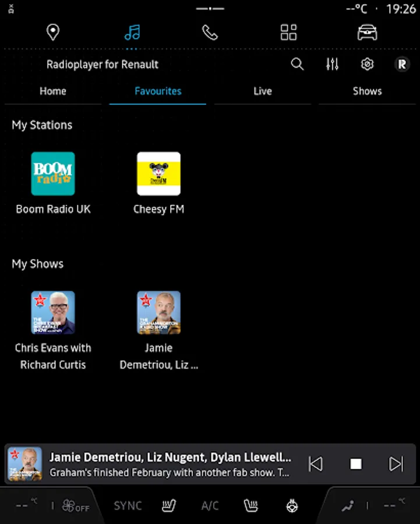Viewport: 420px width, 524px height.
Task: Click the My Shows heading
Action: pyautogui.click(x=37, y=264)
